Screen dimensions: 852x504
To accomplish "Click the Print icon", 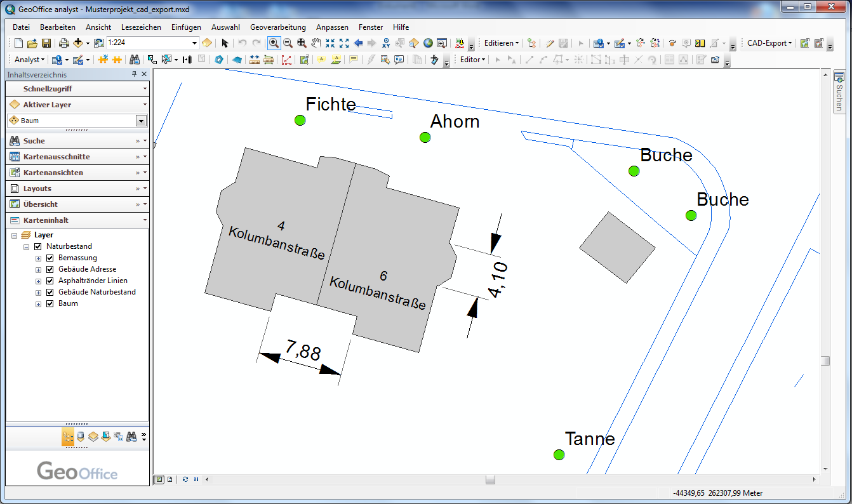I will (x=63, y=43).
